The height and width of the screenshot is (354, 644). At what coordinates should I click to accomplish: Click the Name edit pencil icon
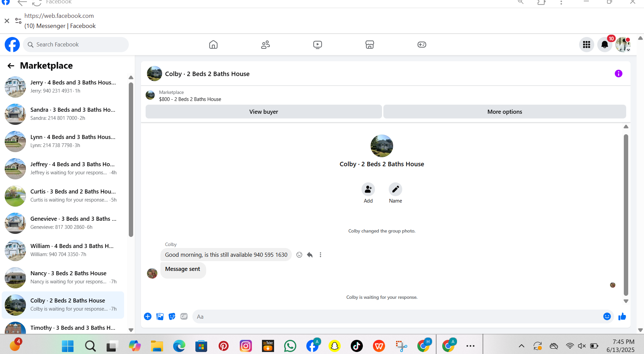(x=395, y=189)
